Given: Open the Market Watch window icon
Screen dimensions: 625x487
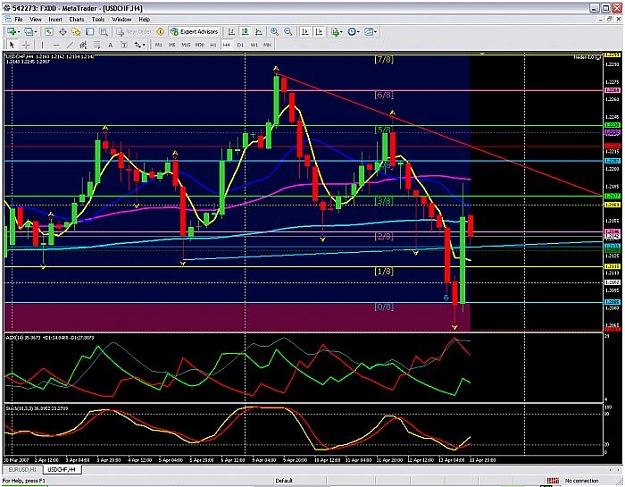Looking at the screenshot, I should pos(49,32).
